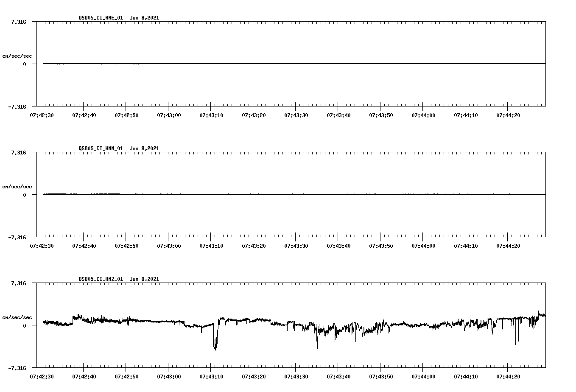Click the 07:43:40 time label under HNE plot

[x=338, y=115]
